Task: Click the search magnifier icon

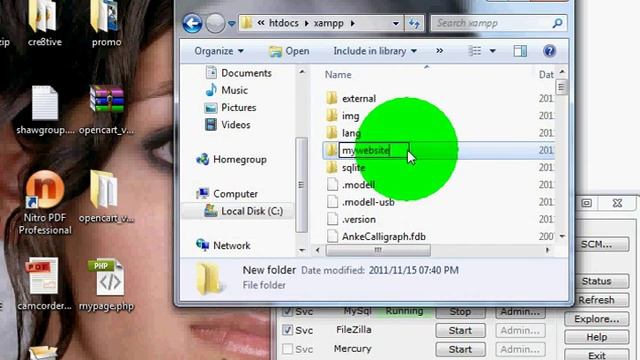Action: pos(558,23)
